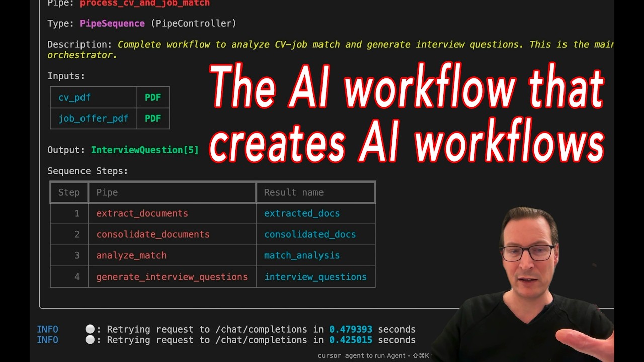Click the job_offer_pdf input cell
The width and height of the screenshot is (644, 362).
(94, 118)
